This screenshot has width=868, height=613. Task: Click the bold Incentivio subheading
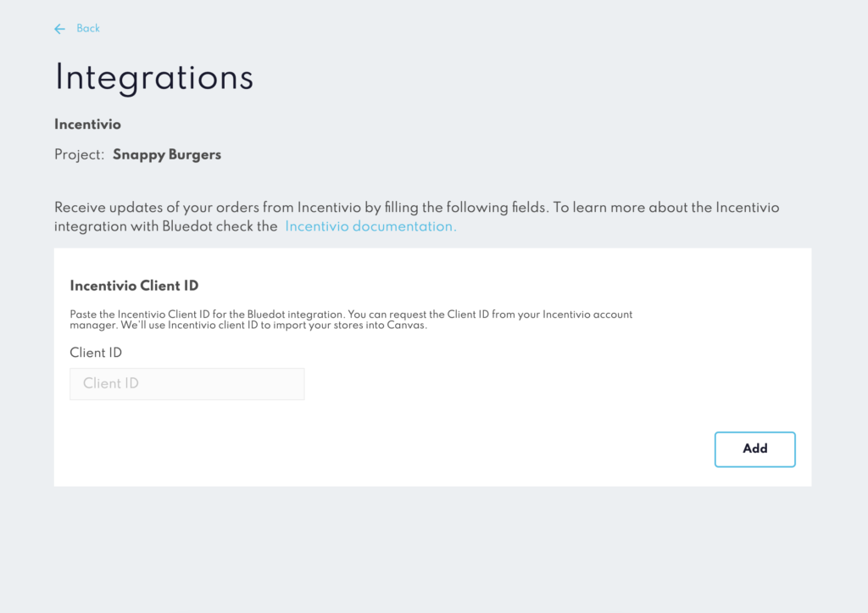87,125
